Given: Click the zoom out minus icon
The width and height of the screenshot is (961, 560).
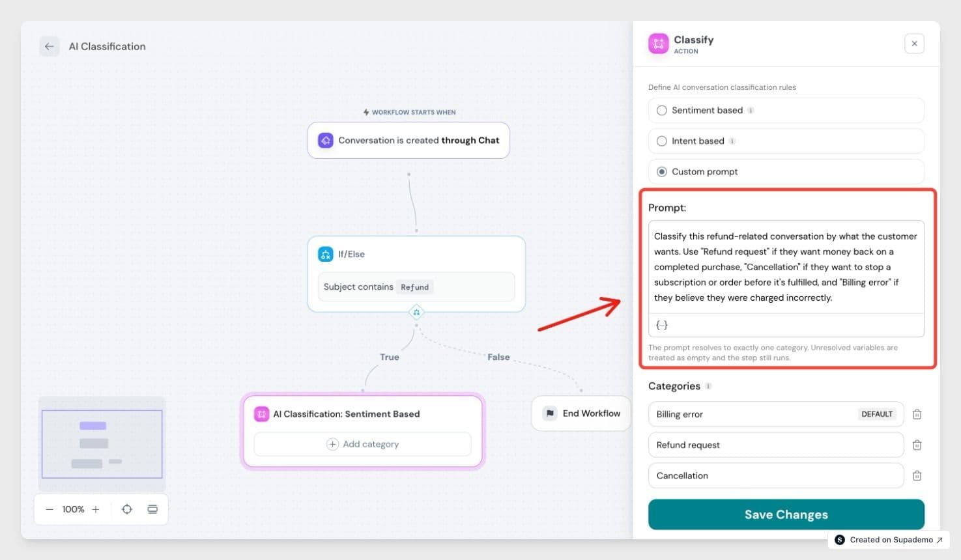Looking at the screenshot, I should (50, 509).
